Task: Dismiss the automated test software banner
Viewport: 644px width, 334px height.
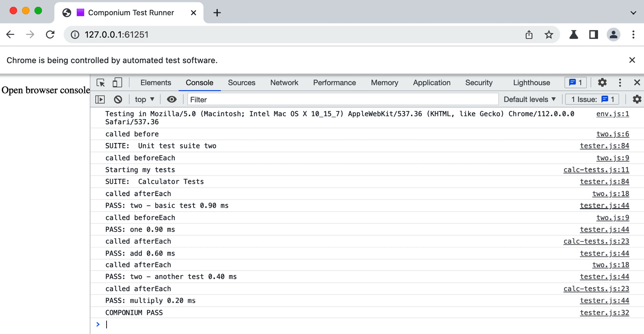Action: [x=632, y=60]
